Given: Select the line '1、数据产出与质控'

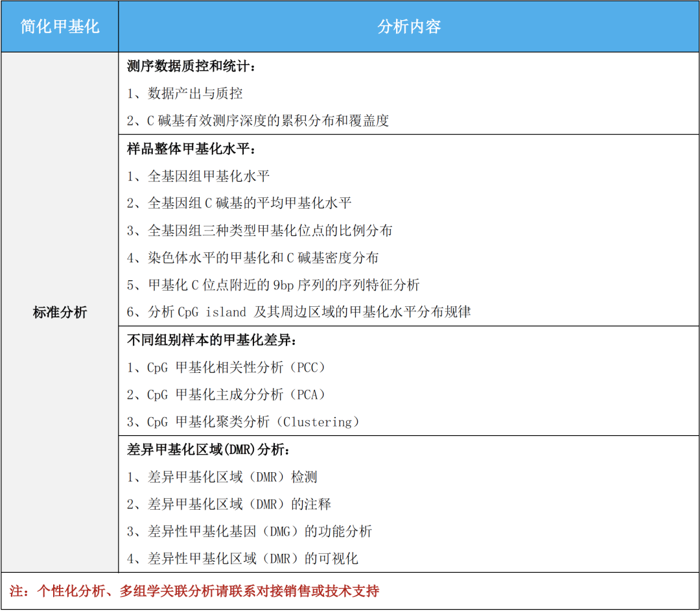Looking at the screenshot, I should (x=185, y=93).
